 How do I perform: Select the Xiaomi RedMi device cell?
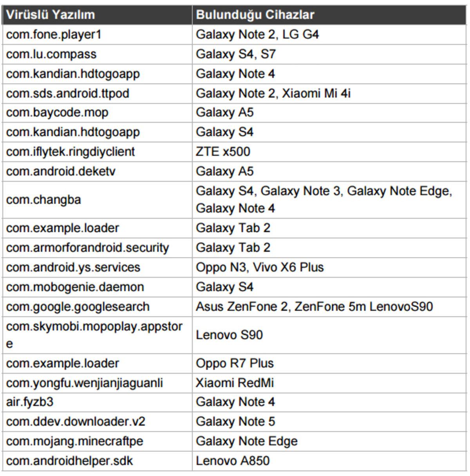pyautogui.click(x=235, y=382)
